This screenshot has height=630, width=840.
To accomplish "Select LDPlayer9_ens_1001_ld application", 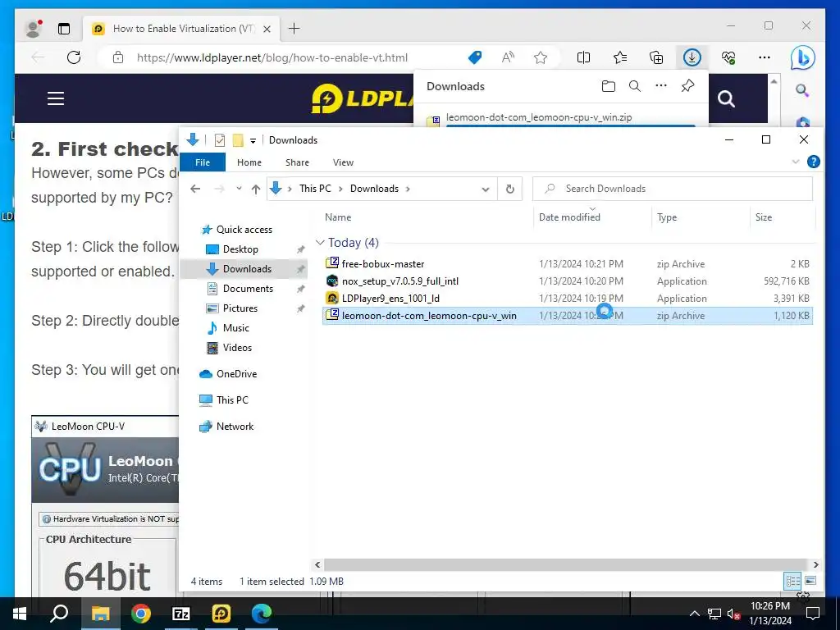I will pyautogui.click(x=568, y=298).
